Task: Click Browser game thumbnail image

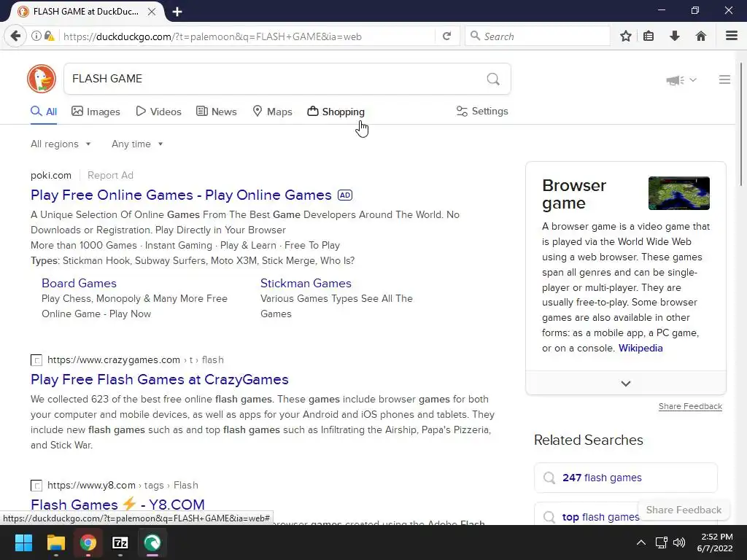Action: [x=679, y=192]
